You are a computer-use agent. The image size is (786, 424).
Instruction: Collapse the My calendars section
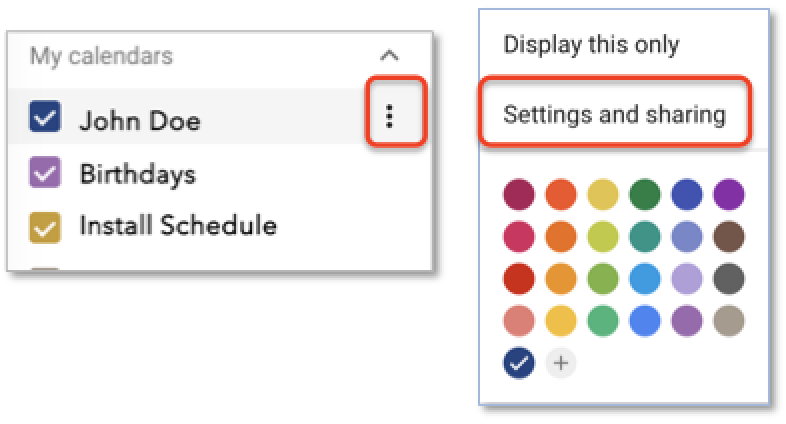click(389, 55)
